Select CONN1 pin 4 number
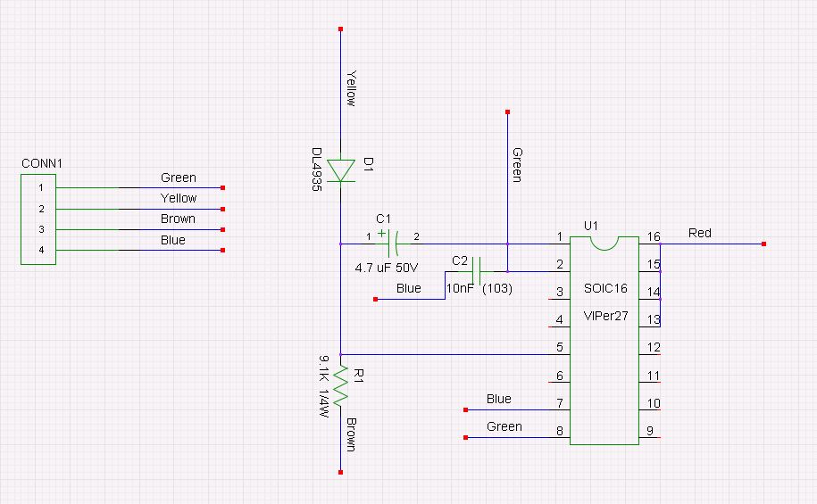The height and width of the screenshot is (504, 817). point(41,250)
